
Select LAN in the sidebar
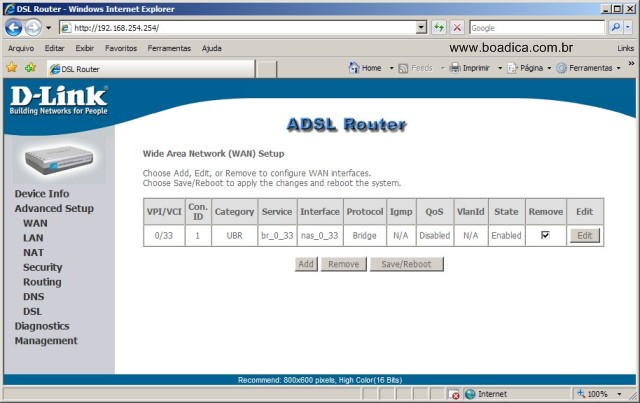tap(33, 238)
